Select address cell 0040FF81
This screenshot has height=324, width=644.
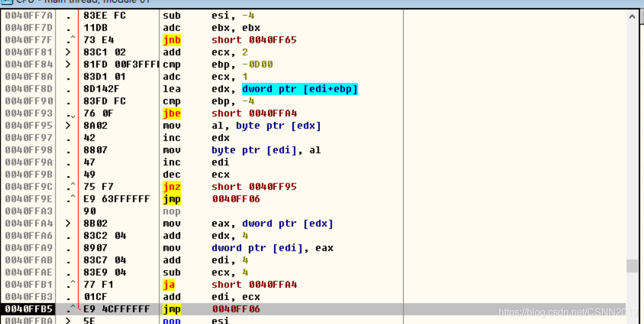point(29,52)
